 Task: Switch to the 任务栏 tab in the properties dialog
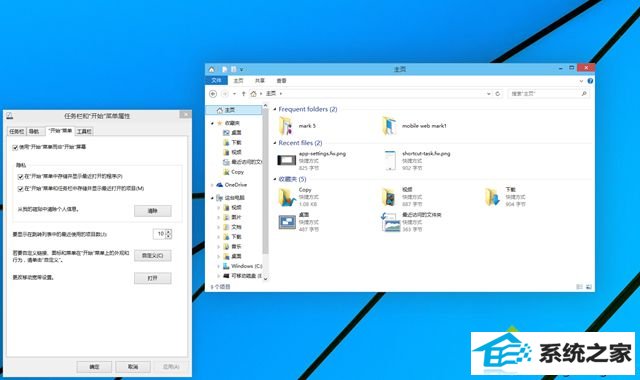pyautogui.click(x=17, y=131)
